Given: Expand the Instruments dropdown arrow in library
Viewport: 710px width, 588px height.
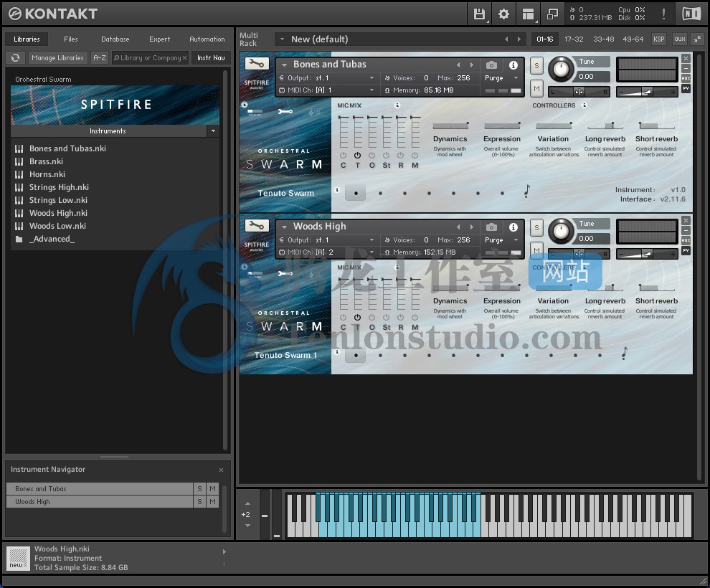Looking at the screenshot, I should click(213, 131).
